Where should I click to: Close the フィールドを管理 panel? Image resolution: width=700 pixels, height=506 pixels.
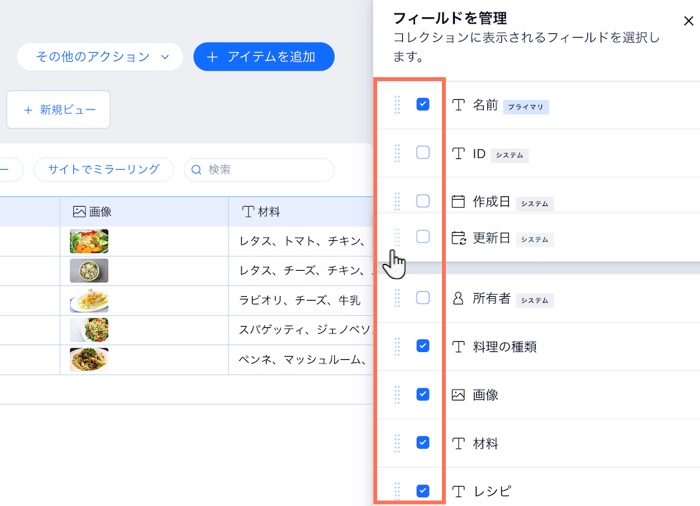pos(687,20)
